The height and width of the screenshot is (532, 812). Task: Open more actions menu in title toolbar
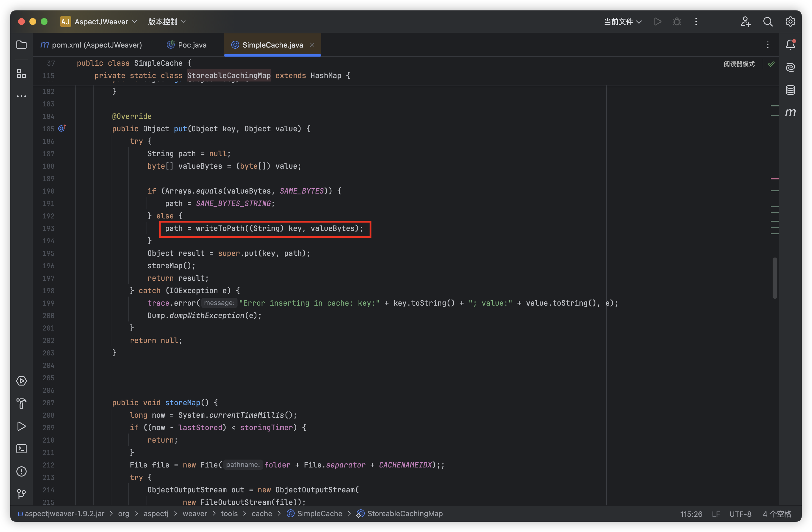click(x=696, y=22)
